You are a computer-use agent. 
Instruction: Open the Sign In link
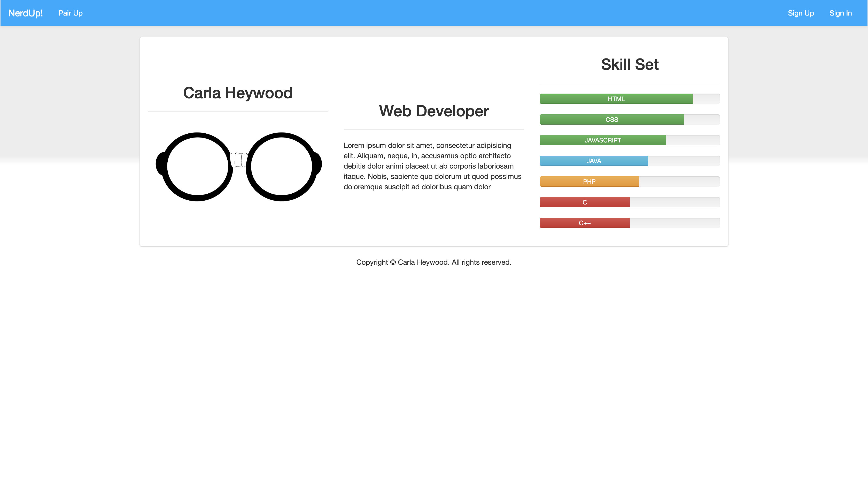pos(840,13)
